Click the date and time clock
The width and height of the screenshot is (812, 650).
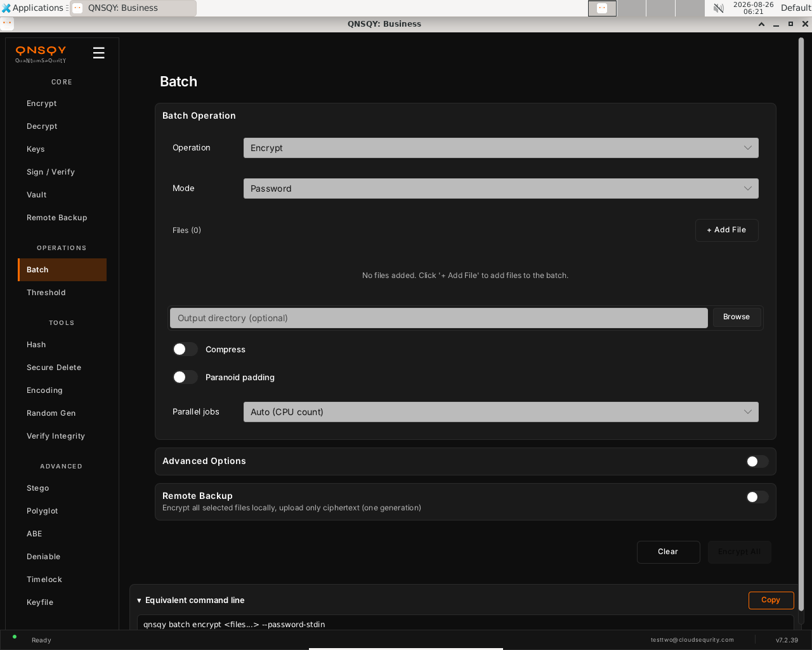pyautogui.click(x=753, y=8)
